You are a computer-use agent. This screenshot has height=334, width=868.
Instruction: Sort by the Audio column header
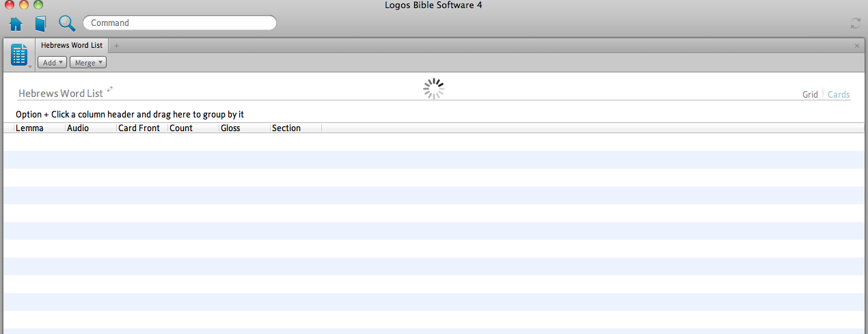point(91,128)
